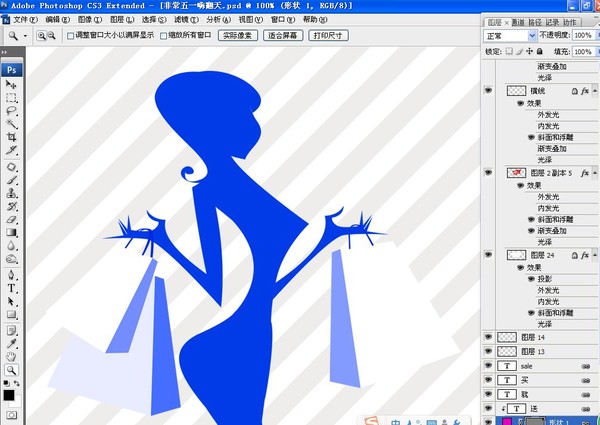The width and height of the screenshot is (600, 425).
Task: Select the History Brush tool
Action: point(11,207)
